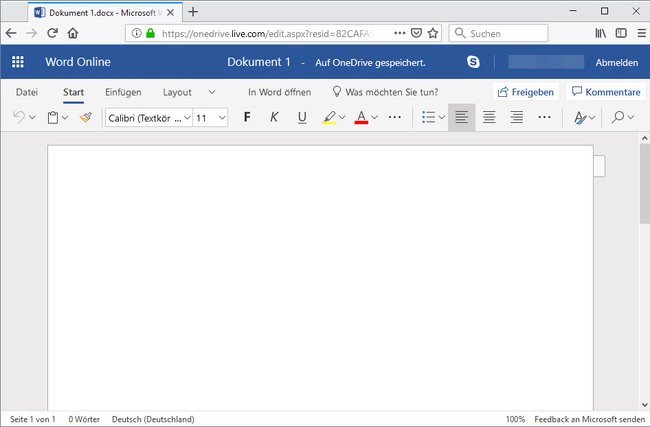This screenshot has width=650, height=427.
Task: Click the browser home icon
Action: pyautogui.click(x=73, y=33)
